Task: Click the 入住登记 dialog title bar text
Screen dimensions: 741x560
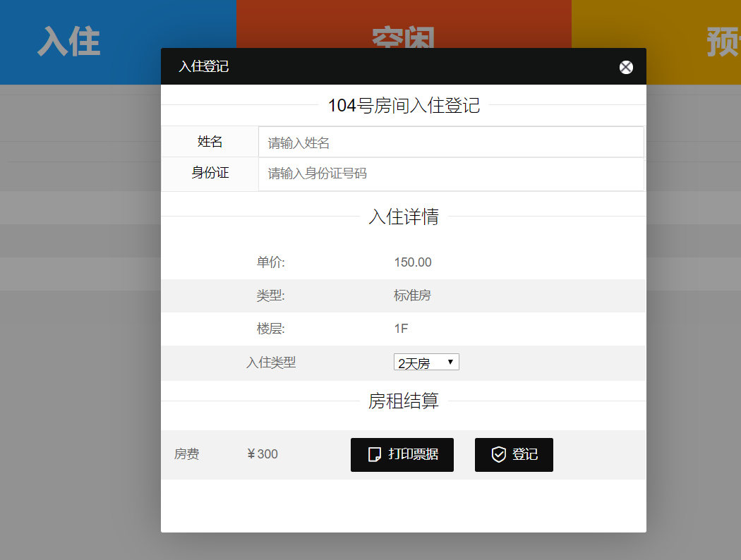Action: 203,66
